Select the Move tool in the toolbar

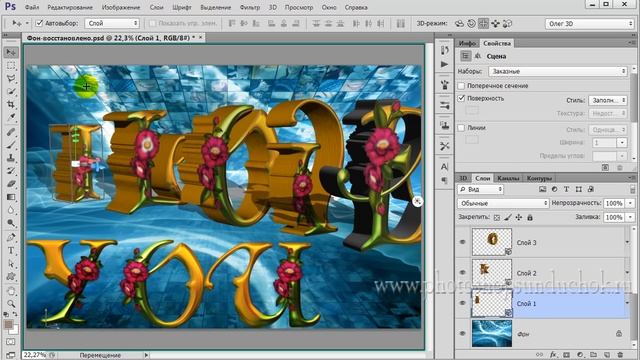click(x=11, y=52)
